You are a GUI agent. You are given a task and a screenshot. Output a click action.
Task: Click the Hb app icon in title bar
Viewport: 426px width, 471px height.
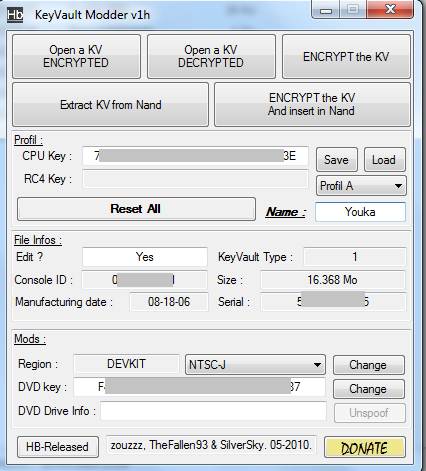(15, 15)
